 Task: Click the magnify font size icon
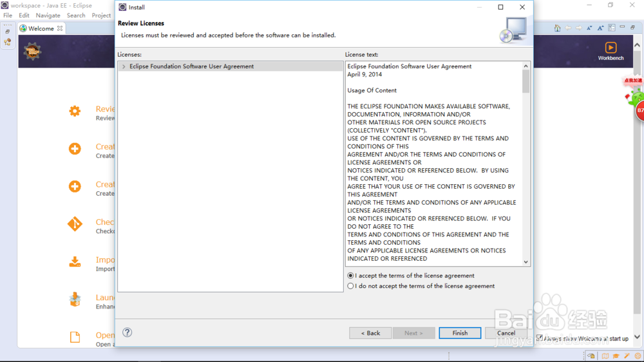tap(600, 28)
